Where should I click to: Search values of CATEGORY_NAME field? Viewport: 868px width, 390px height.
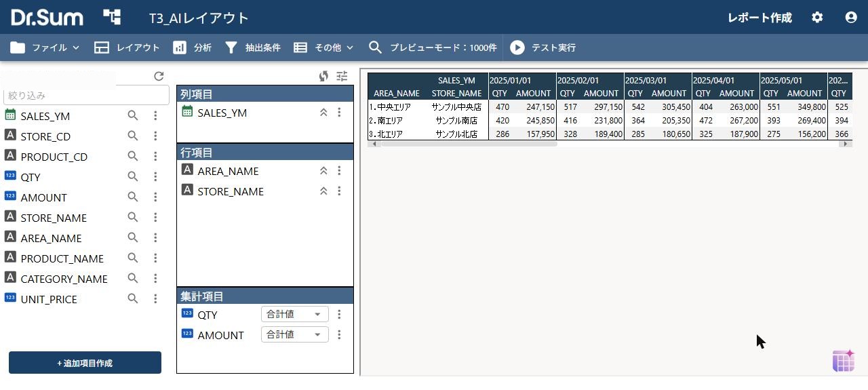(x=133, y=279)
